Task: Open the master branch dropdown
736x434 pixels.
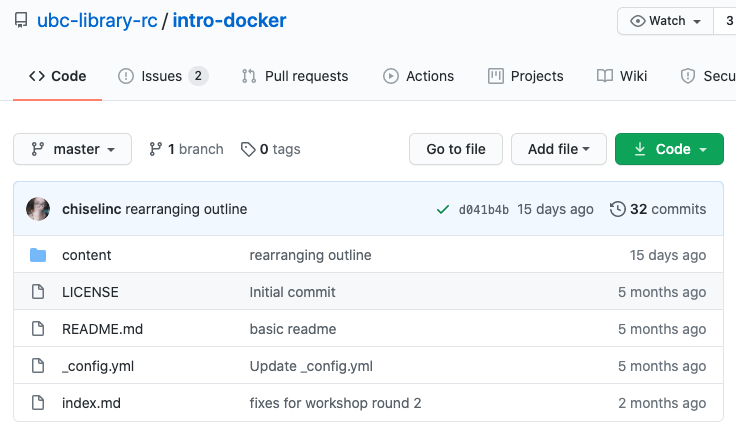Action: (72, 149)
